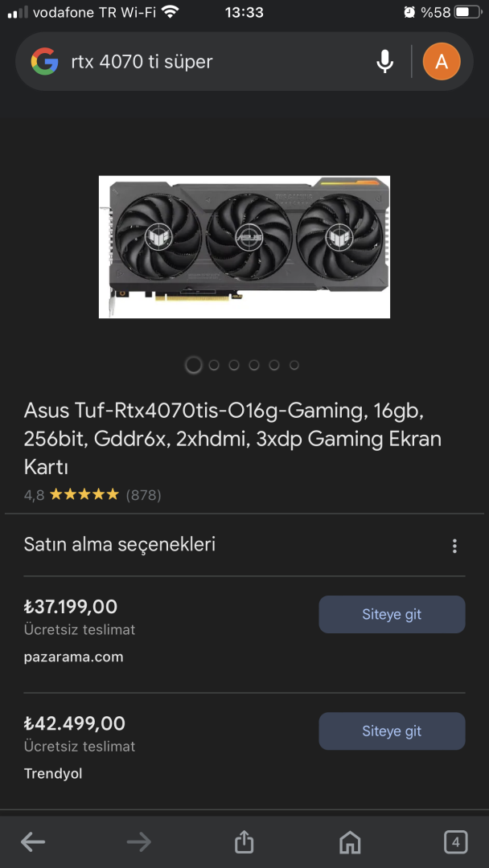489x868 pixels.
Task: Tap the Asus TUF graphics card image
Action: pyautogui.click(x=244, y=247)
